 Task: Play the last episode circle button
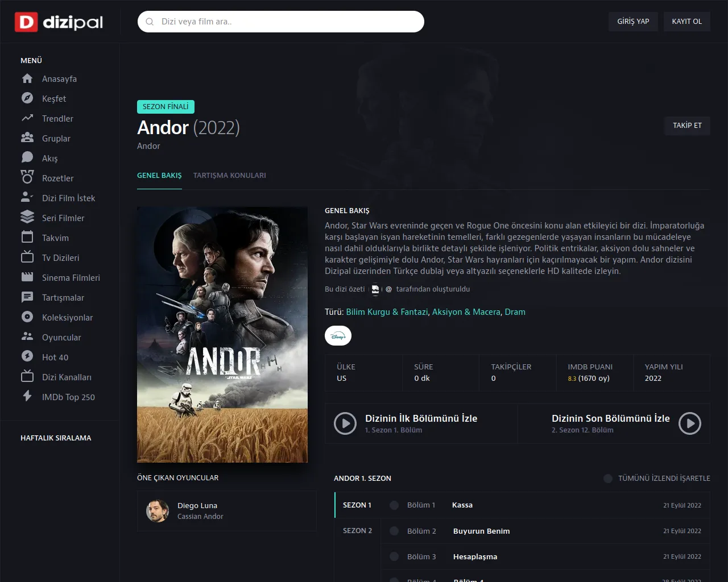(x=690, y=423)
